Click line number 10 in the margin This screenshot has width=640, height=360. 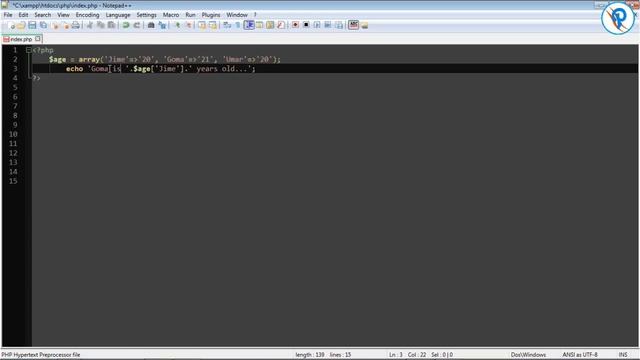(13, 134)
